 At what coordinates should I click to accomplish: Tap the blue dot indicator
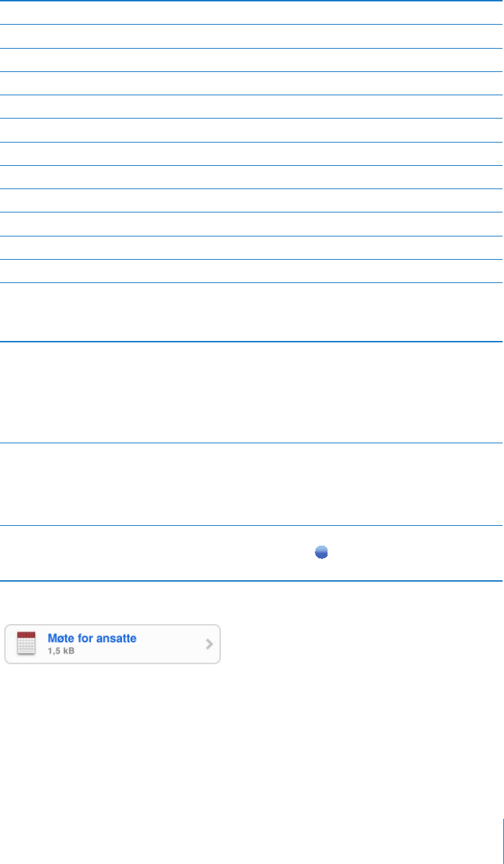(321, 553)
